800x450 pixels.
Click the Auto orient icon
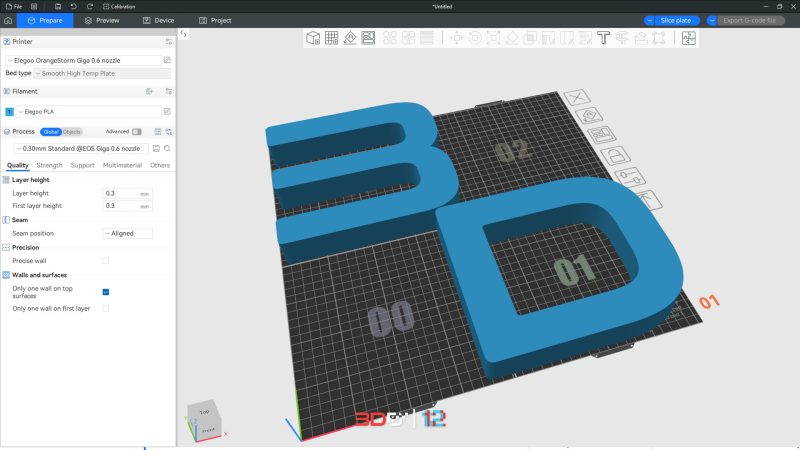(350, 38)
